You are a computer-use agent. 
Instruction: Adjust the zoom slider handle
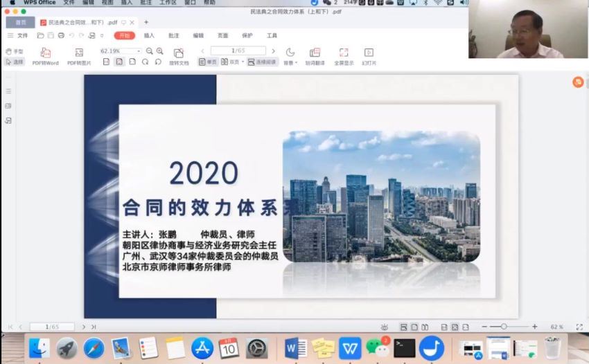click(x=503, y=327)
